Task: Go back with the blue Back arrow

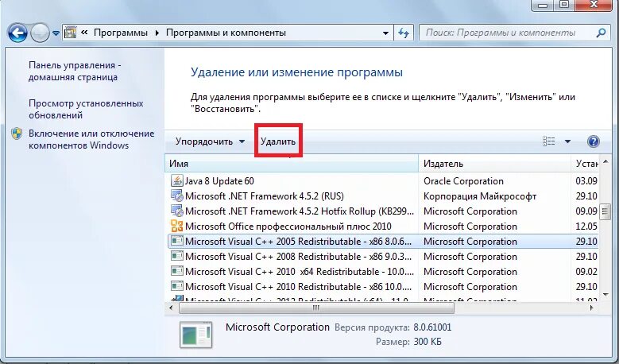Action: point(17,33)
